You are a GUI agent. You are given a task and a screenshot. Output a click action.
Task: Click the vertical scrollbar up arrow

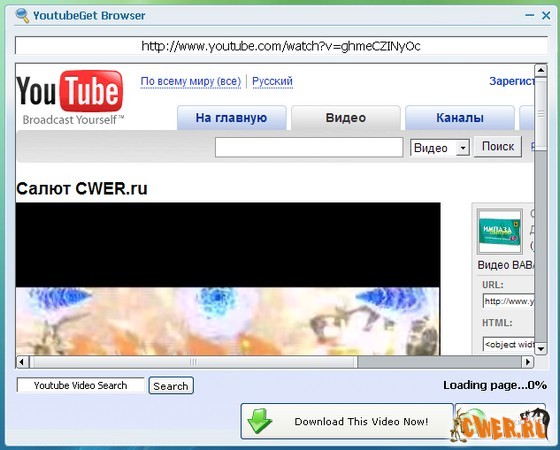pyautogui.click(x=541, y=70)
